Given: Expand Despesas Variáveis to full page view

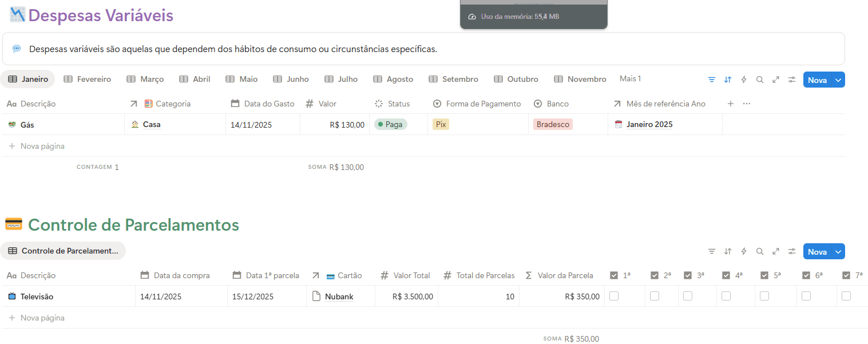Looking at the screenshot, I should pyautogui.click(x=775, y=80).
